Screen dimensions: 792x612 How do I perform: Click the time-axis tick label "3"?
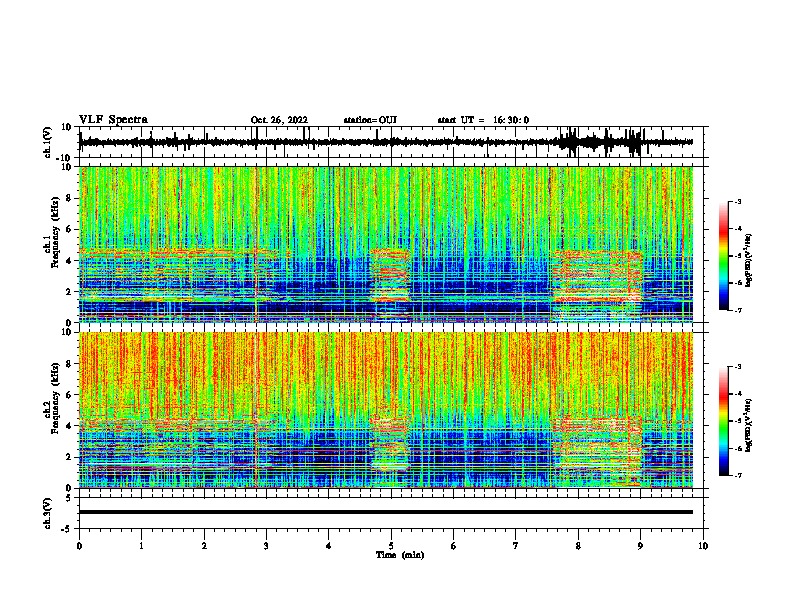pos(266,546)
